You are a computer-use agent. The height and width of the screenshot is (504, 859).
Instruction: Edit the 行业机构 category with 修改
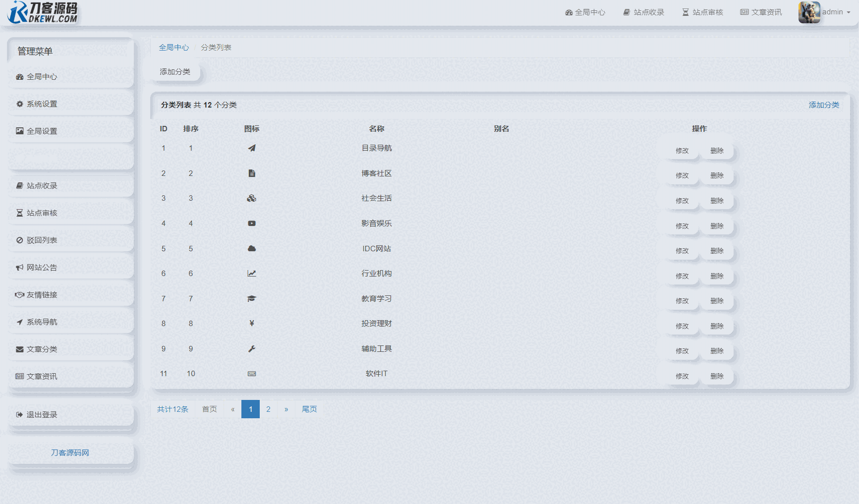click(682, 276)
